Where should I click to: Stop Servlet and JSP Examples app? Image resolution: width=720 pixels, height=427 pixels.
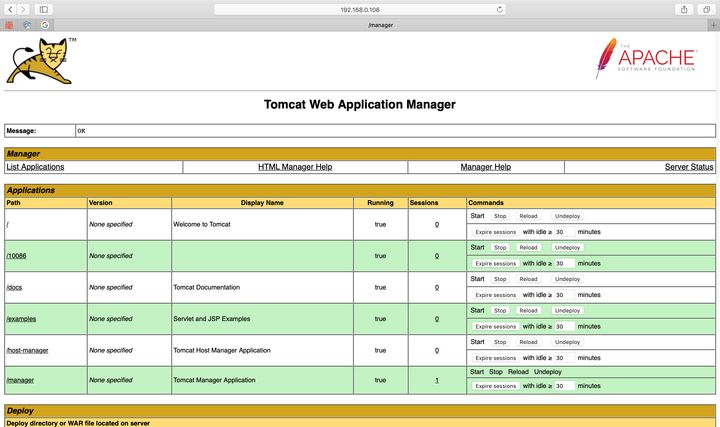pos(500,310)
